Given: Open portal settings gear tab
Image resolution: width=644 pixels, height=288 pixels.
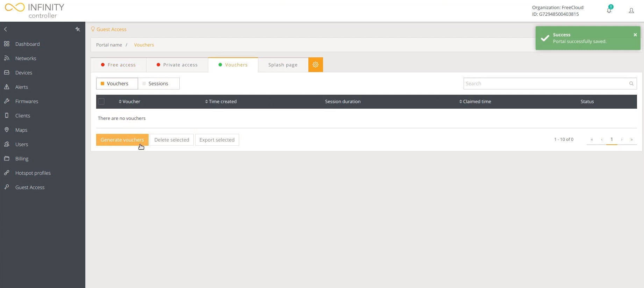Looking at the screenshot, I should 315,65.
